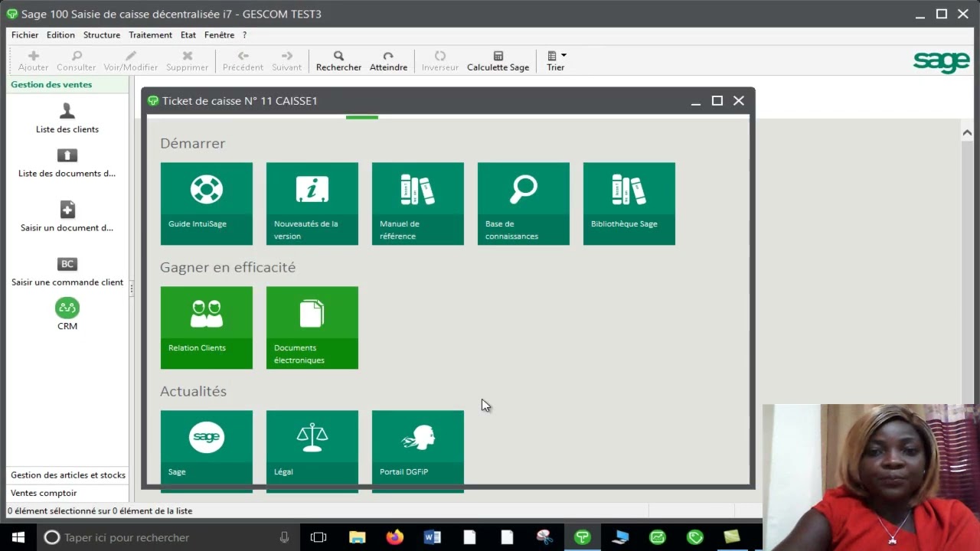Open the Etat menu
The height and width of the screenshot is (551, 980).
click(x=188, y=35)
